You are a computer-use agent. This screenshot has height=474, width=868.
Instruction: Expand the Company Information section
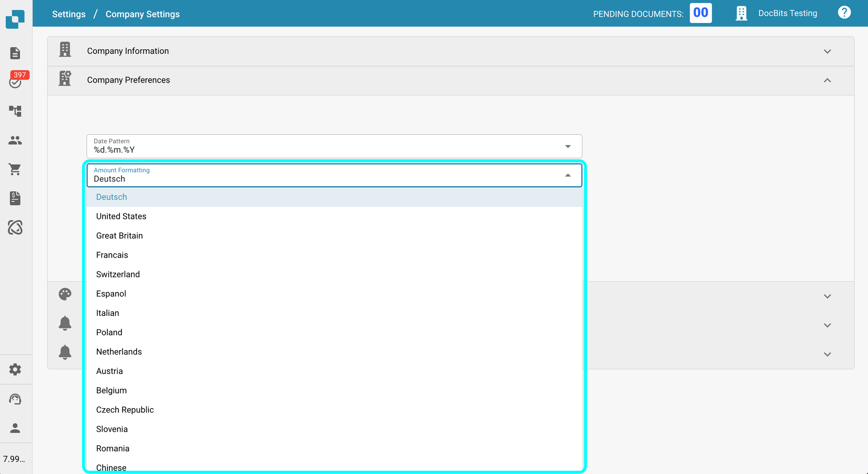(x=827, y=51)
